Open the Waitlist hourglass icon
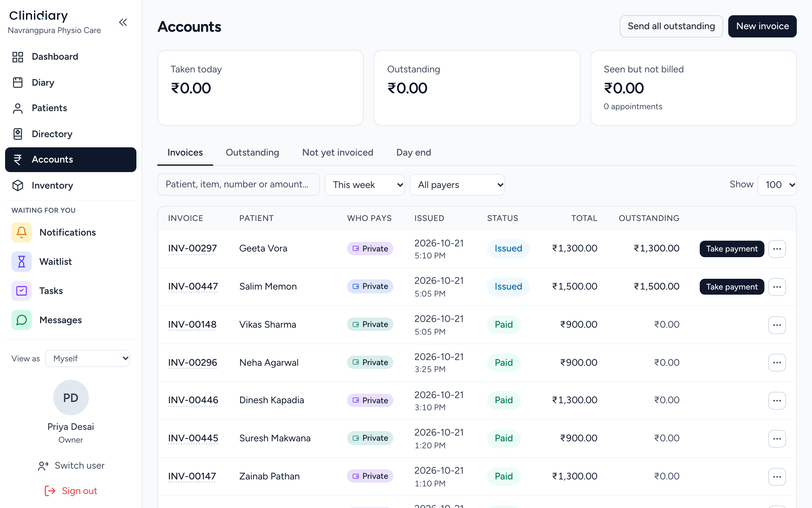This screenshot has width=812, height=508. coord(22,261)
